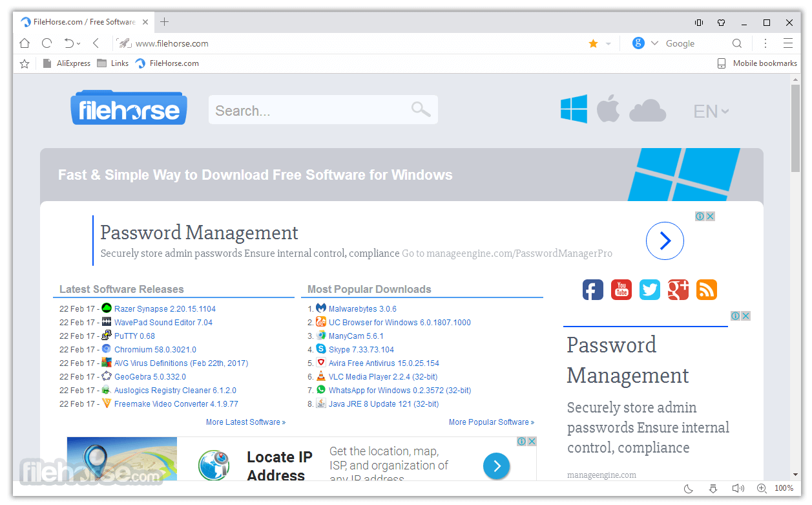Select the Apple Mac platform icon
812x505 pixels.
click(x=608, y=108)
